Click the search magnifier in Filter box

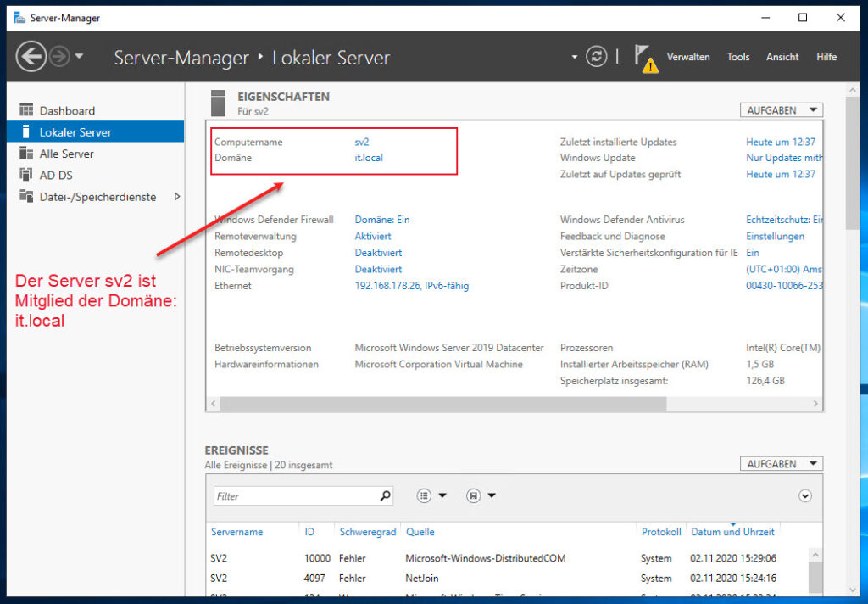tap(386, 495)
